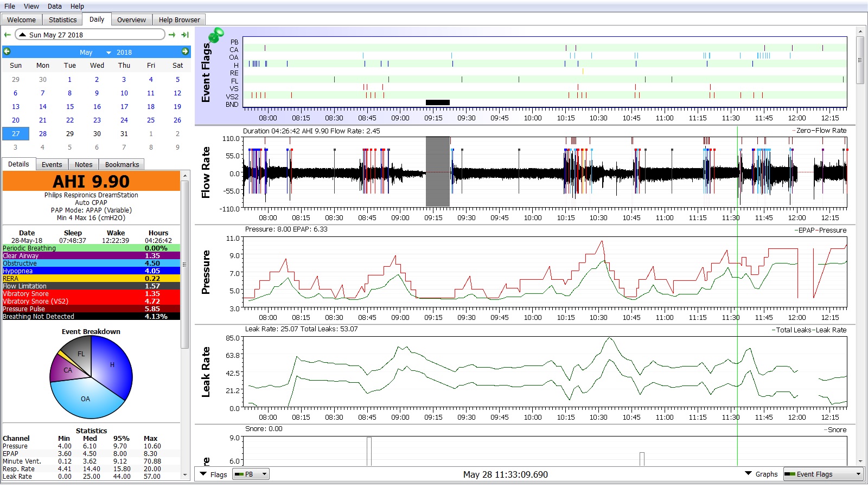
Task: Open the Help Browser tab
Action: pos(180,20)
